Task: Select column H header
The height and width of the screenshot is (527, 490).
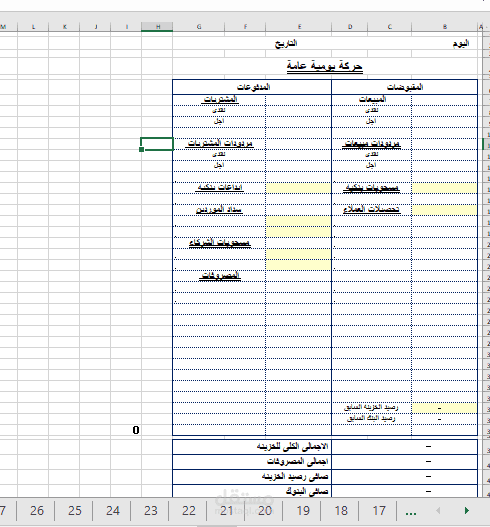Action: (x=157, y=27)
